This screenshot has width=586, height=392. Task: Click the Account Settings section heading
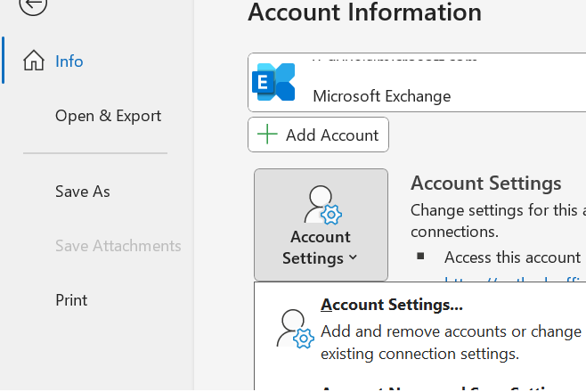coord(485,184)
